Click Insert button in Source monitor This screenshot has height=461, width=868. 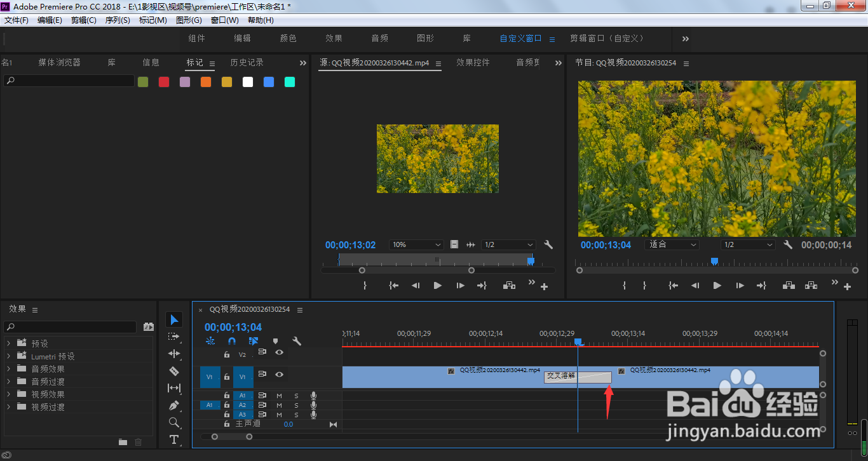coord(510,286)
